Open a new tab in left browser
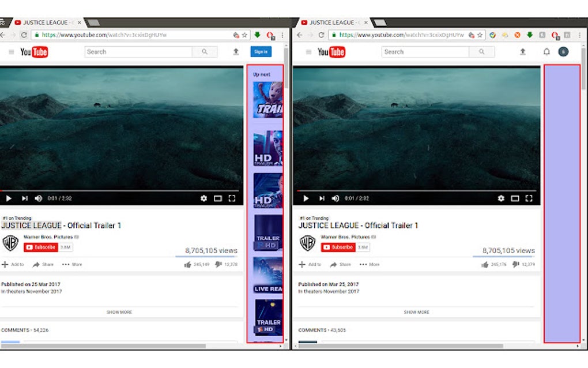 click(94, 22)
